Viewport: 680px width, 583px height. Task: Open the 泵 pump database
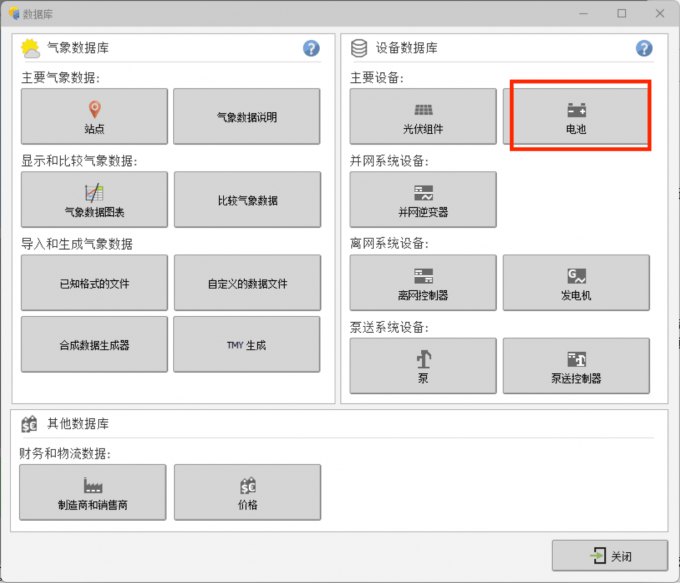pos(423,366)
